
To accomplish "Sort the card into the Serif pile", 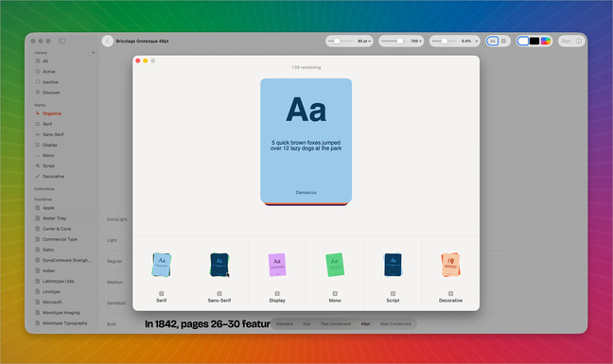I will point(162,265).
